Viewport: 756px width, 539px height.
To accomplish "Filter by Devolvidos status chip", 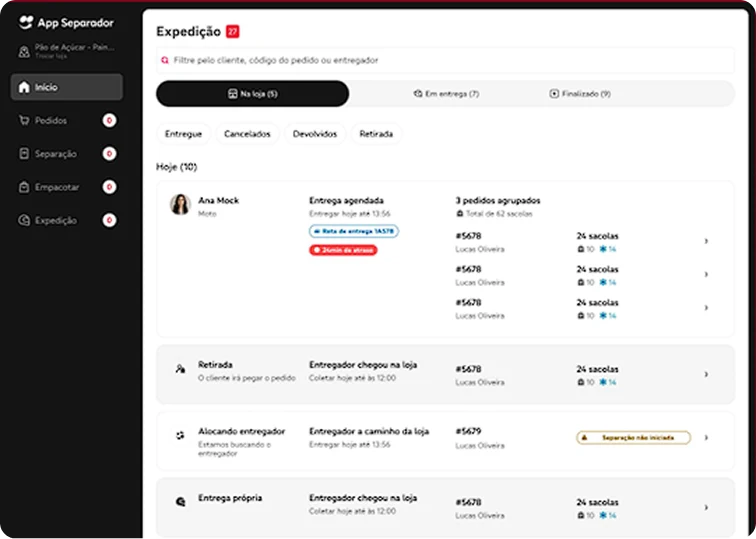I will coord(314,133).
